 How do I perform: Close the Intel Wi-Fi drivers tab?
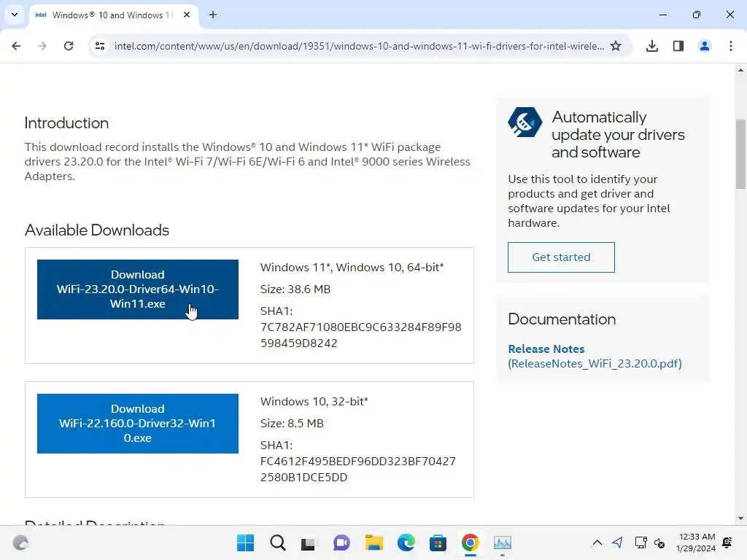[187, 15]
